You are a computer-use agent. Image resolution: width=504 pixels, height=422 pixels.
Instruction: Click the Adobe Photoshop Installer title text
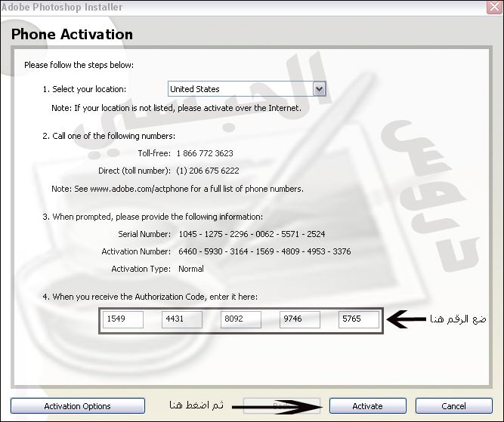(x=61, y=7)
